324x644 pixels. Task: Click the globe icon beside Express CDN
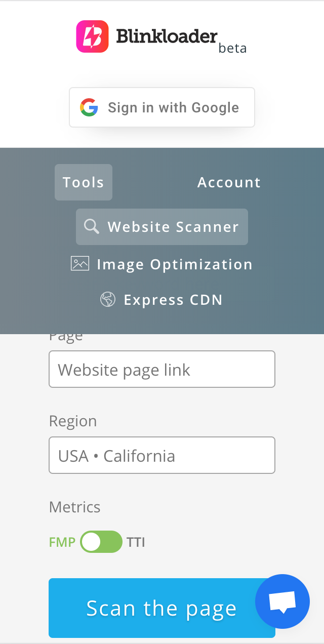(108, 299)
